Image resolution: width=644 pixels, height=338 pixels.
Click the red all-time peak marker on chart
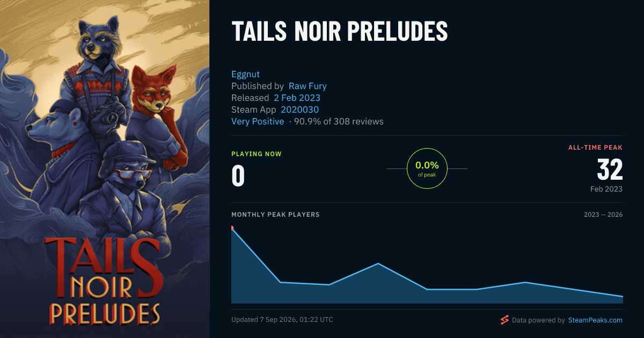click(x=232, y=228)
